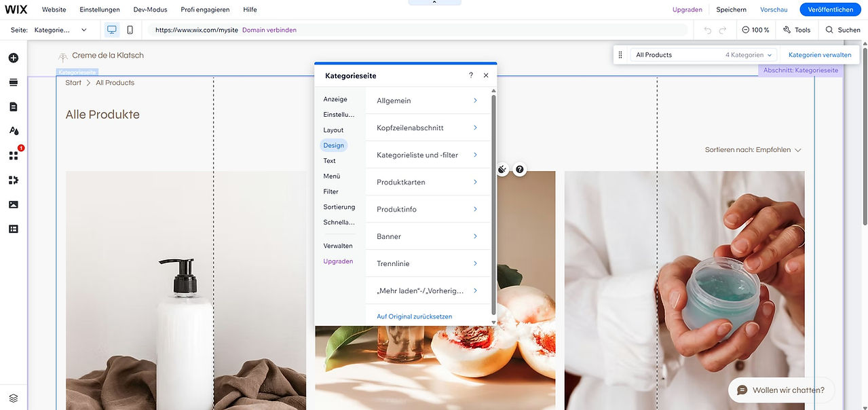
Task: Click the Start breadcrumb link
Action: (73, 83)
